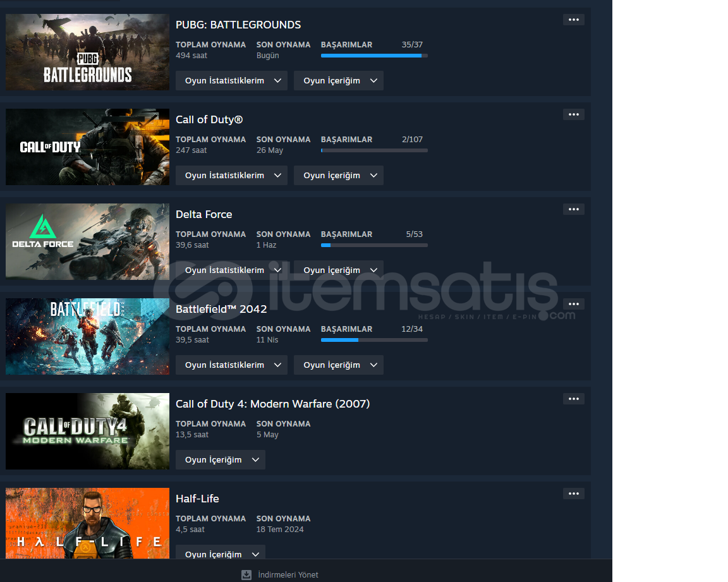Click the Call of Duty 4 cover image
Viewport: 728px width, 582px height.
tap(87, 431)
